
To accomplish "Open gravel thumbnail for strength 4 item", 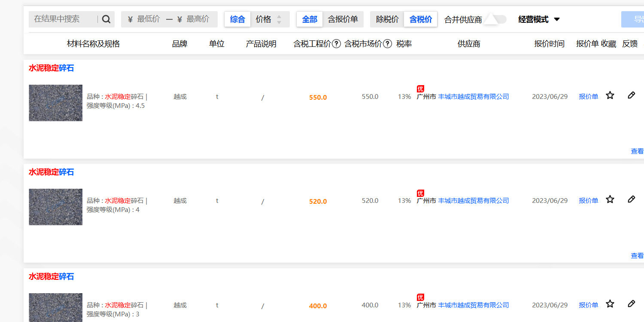I will click(x=55, y=207).
